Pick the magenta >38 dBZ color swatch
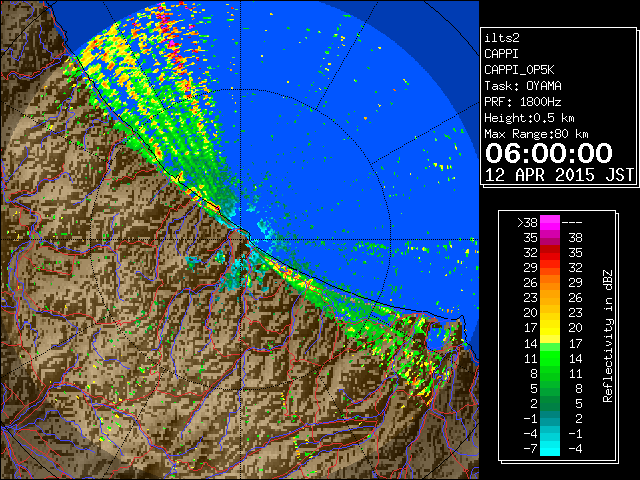The image size is (640, 480). pyautogui.click(x=550, y=223)
